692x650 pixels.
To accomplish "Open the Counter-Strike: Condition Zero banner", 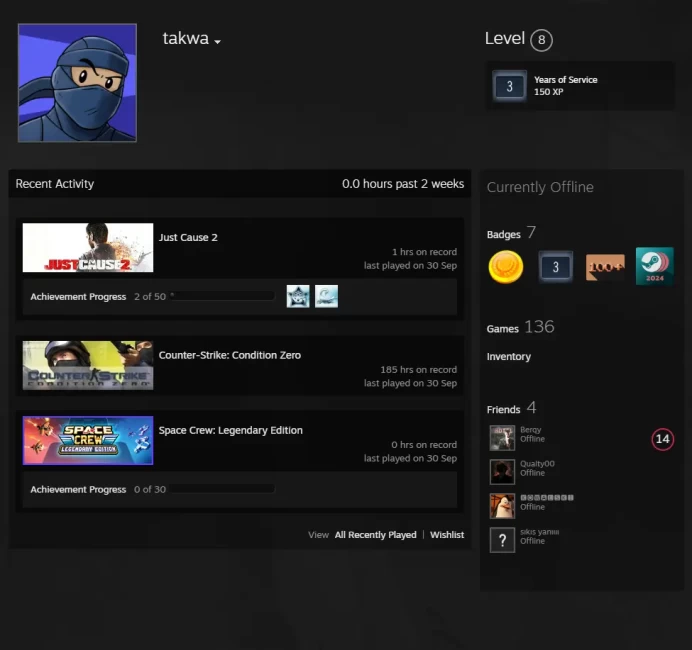I will point(88,365).
